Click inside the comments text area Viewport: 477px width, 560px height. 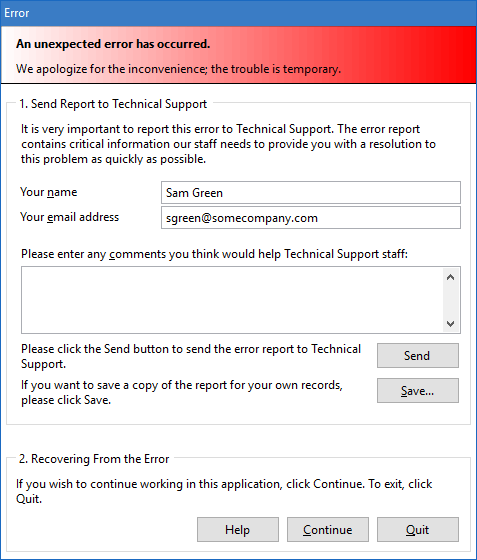[232, 300]
